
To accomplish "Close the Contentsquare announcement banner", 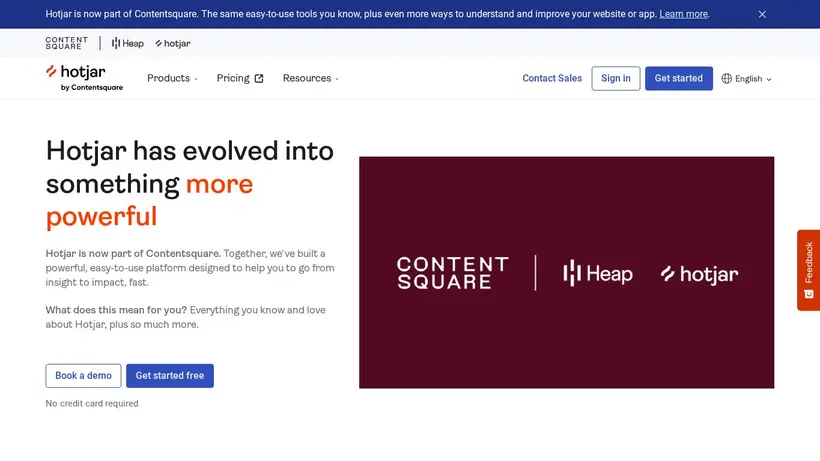I will pos(762,14).
